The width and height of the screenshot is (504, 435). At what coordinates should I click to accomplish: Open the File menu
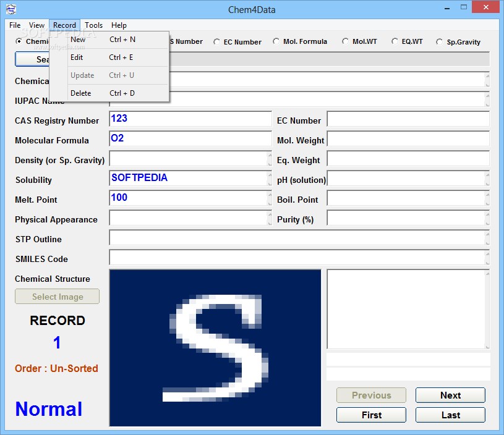tap(15, 25)
